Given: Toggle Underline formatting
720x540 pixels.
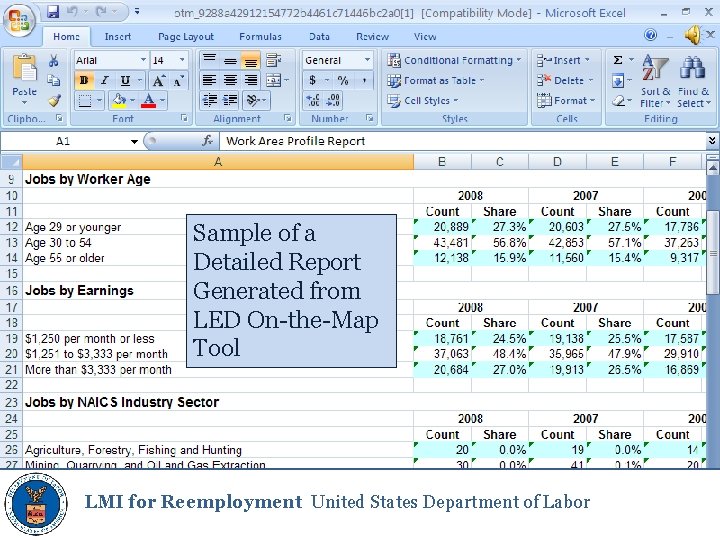Looking at the screenshot, I should pyautogui.click(x=125, y=81).
